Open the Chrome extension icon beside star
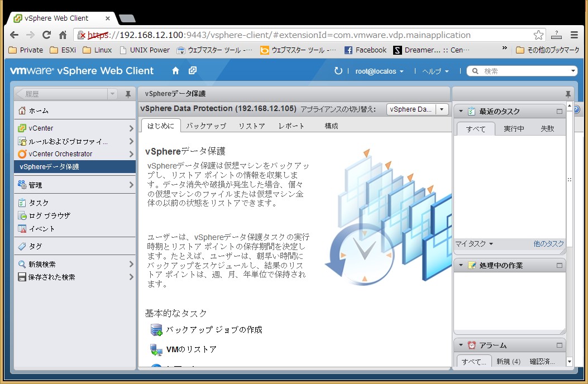Image resolution: width=588 pixels, height=384 pixels. [x=556, y=35]
